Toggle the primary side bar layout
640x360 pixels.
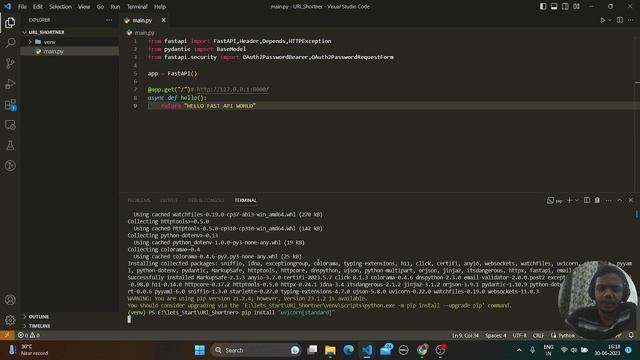(x=543, y=7)
